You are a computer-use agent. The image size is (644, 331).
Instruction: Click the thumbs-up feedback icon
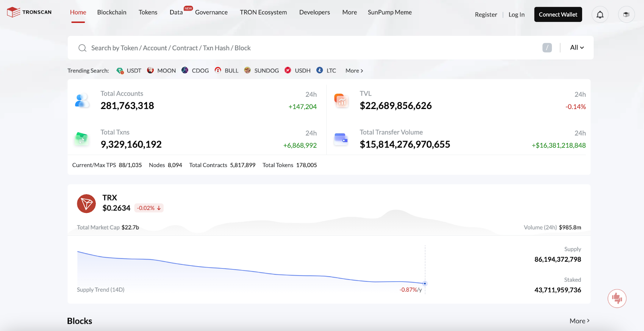pyautogui.click(x=617, y=298)
